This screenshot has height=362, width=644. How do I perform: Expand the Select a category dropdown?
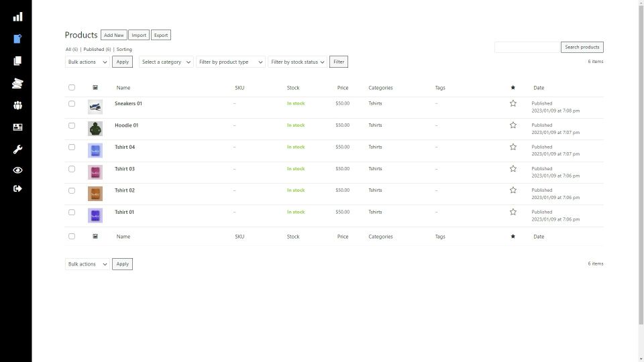point(166,62)
